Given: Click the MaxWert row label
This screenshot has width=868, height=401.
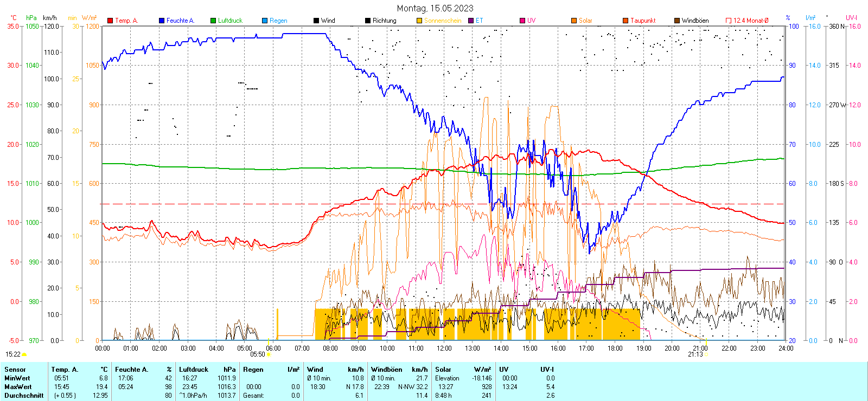Looking at the screenshot, I should coord(18,387).
